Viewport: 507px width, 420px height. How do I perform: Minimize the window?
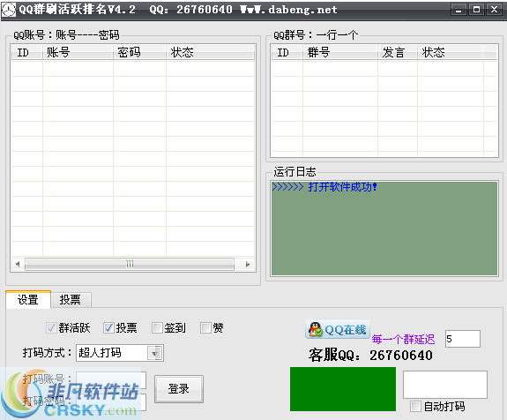click(x=459, y=10)
